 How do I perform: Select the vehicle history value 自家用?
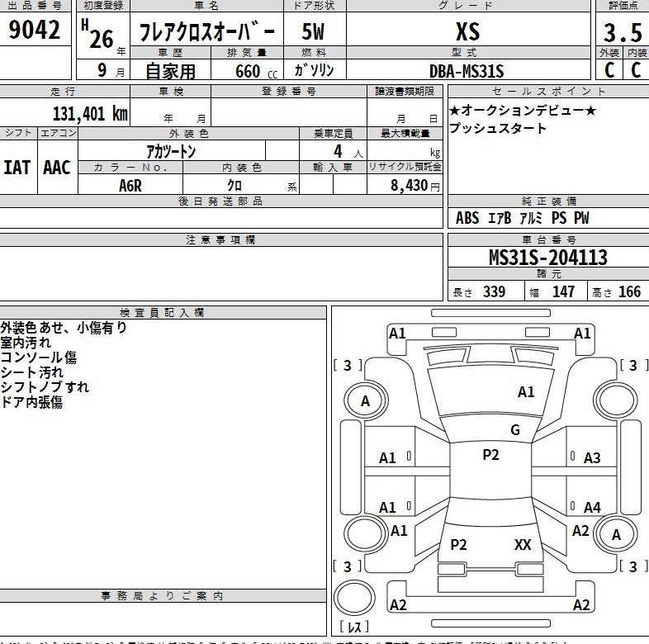tap(170, 71)
